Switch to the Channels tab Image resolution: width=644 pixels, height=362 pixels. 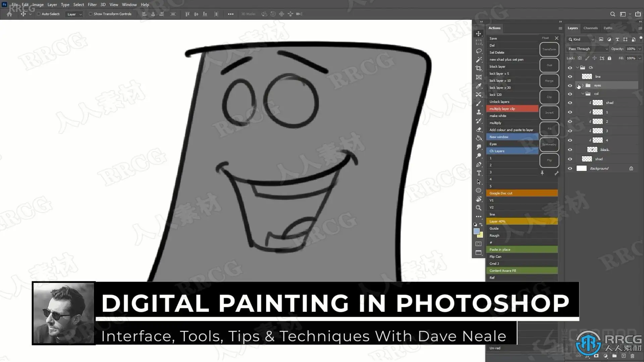(590, 28)
